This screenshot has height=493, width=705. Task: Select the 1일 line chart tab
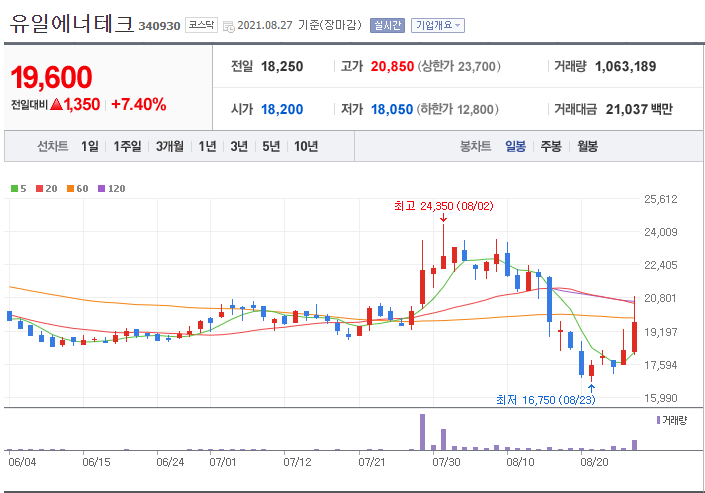90,146
